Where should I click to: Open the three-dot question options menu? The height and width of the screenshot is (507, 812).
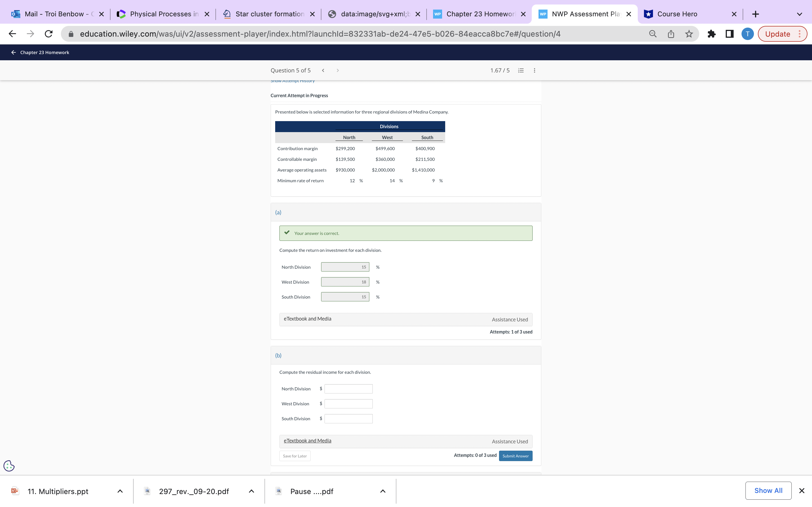tap(535, 70)
